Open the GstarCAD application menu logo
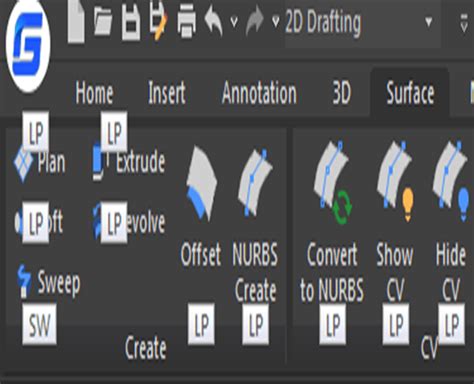474x384 pixels. (28, 46)
